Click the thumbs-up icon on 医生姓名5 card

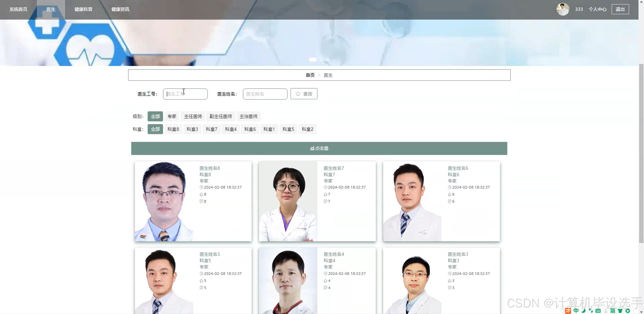pos(201,281)
